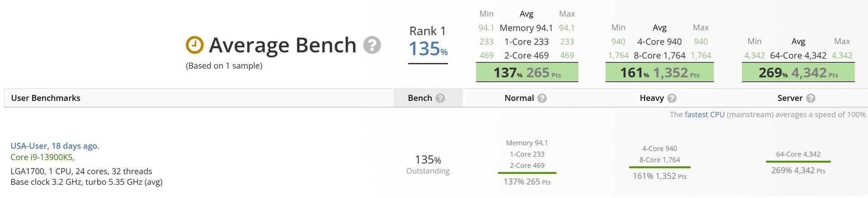Click the Heavy column help icon
The image size is (868, 198).
672,98
